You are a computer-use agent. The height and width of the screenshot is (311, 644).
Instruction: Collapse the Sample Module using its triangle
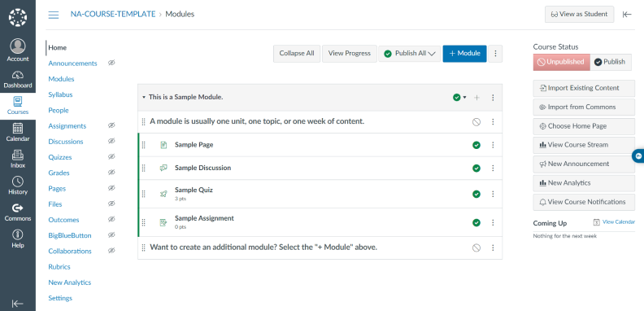(144, 98)
